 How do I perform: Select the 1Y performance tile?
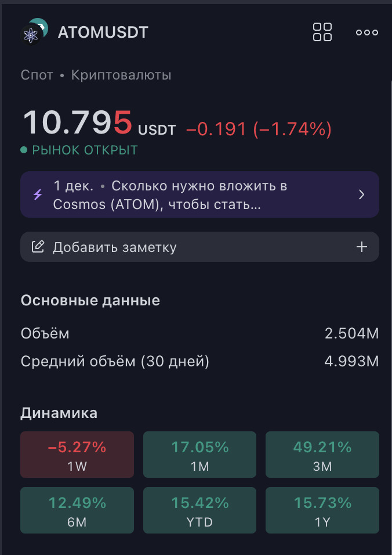point(322,510)
